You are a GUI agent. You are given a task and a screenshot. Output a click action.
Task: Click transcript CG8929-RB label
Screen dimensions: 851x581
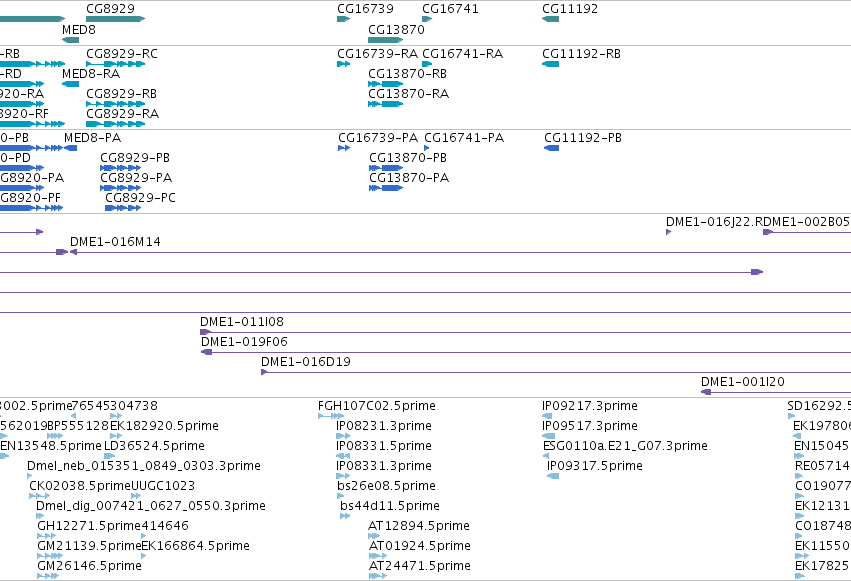122,94
